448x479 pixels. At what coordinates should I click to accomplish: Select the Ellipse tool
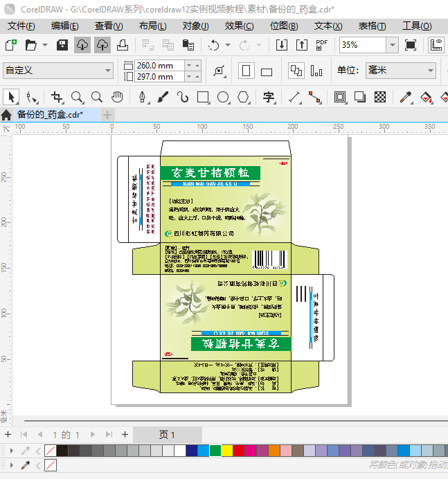pos(223,98)
